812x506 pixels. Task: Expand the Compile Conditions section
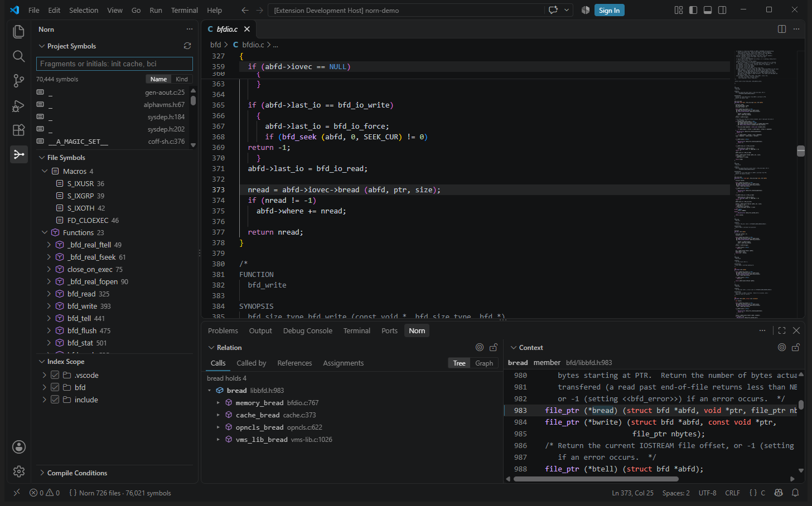click(x=42, y=473)
